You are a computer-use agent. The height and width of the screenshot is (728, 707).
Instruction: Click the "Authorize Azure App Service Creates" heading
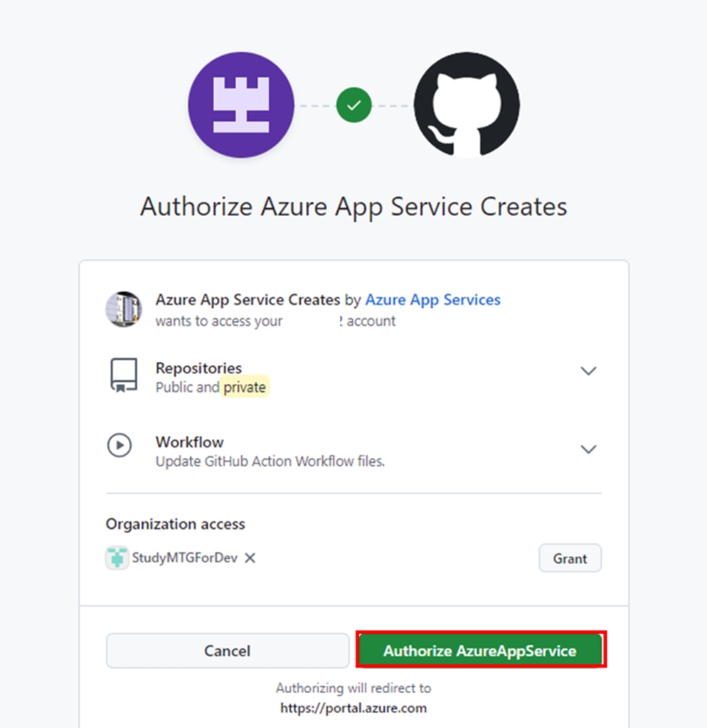pyautogui.click(x=353, y=207)
